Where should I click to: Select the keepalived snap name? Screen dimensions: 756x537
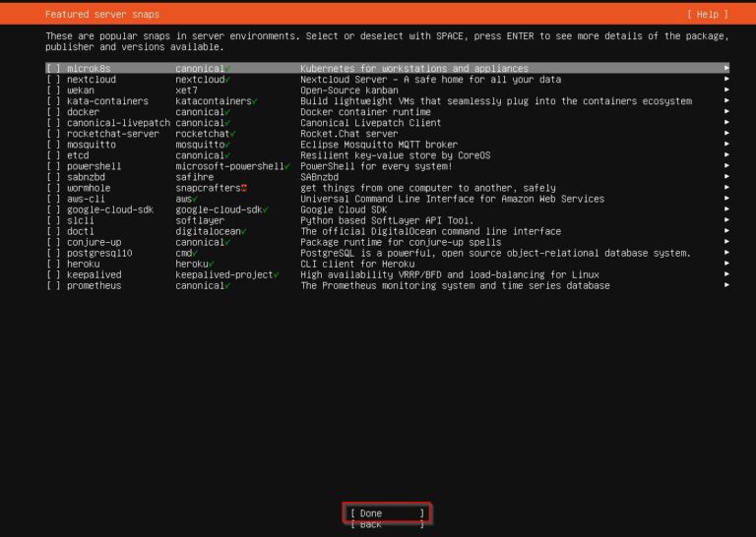pos(94,274)
